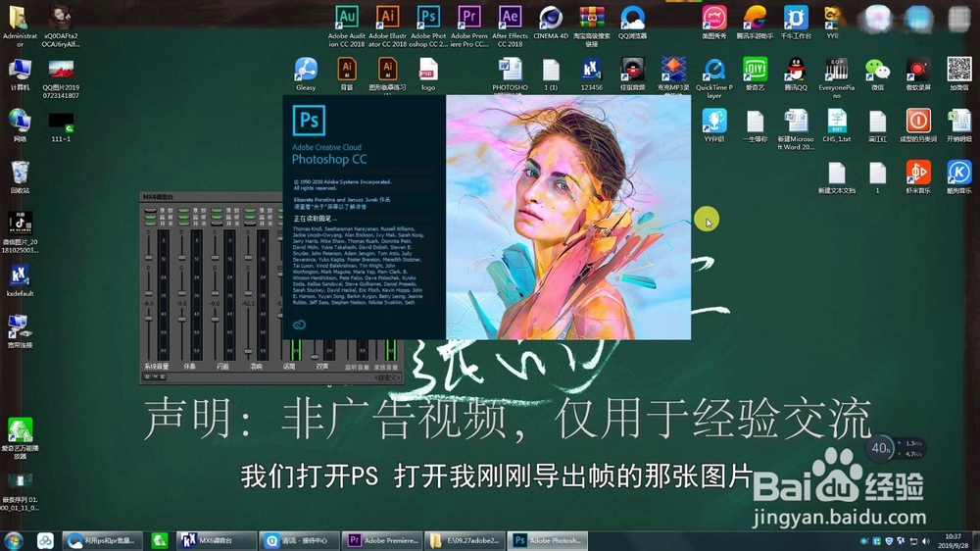Click 伴奏 channel fader showing -9.0
Screen dimensions: 980x551
[182, 319]
